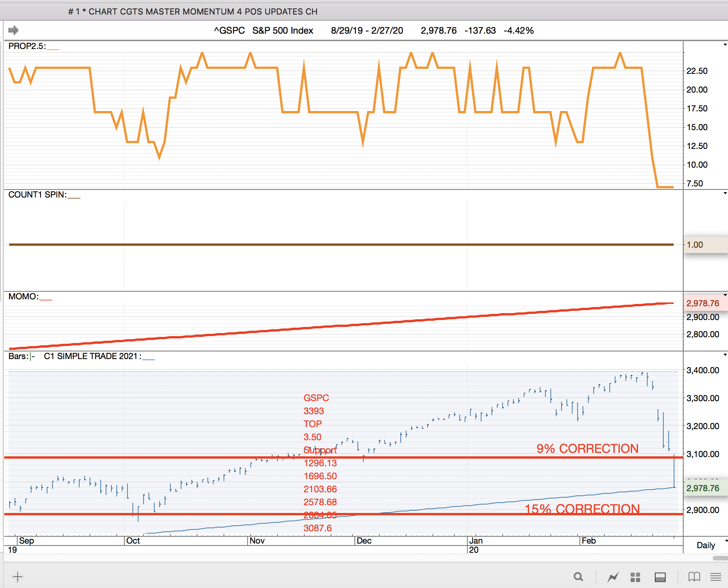This screenshot has height=588, width=728.
Task: Click the red TOP annotation text
Action: point(312,424)
